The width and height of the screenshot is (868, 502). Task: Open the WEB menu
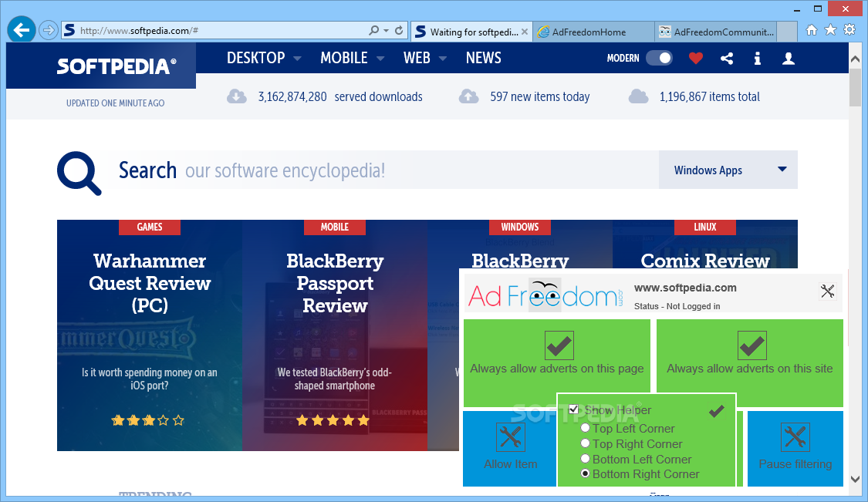(x=417, y=58)
